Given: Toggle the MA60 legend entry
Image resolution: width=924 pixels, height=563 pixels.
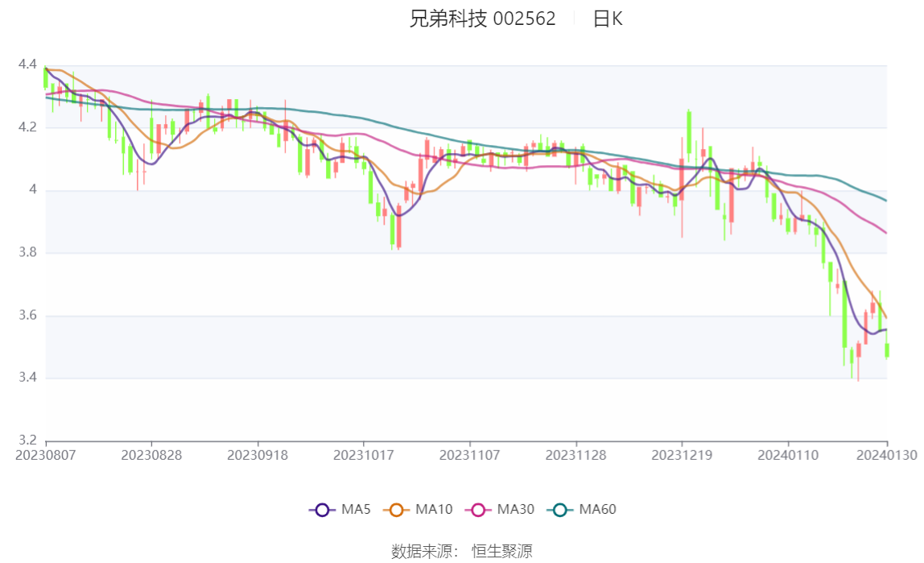Looking at the screenshot, I should click(x=582, y=509).
